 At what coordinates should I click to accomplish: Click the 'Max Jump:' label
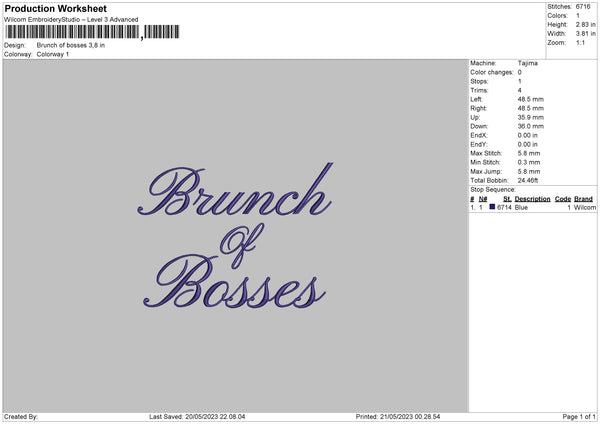[x=486, y=171]
